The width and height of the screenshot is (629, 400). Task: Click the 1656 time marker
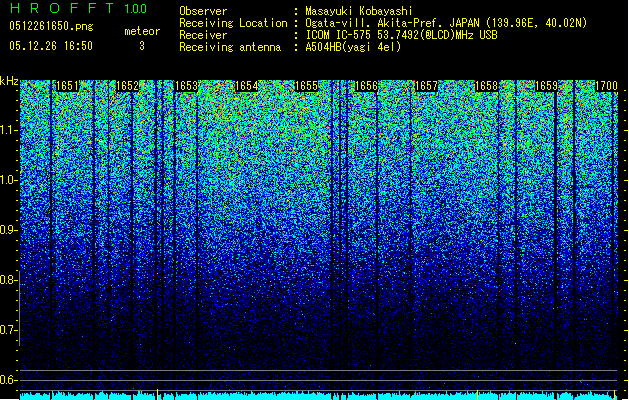(366, 86)
